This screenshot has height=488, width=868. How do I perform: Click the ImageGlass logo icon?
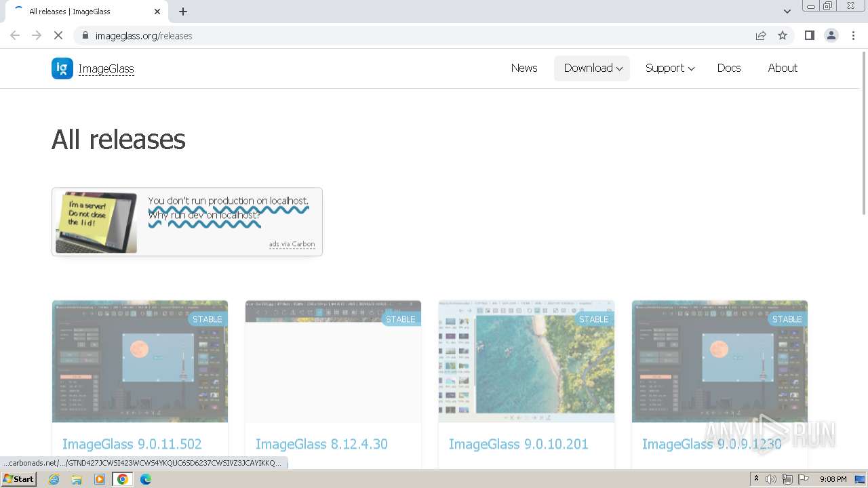[62, 68]
